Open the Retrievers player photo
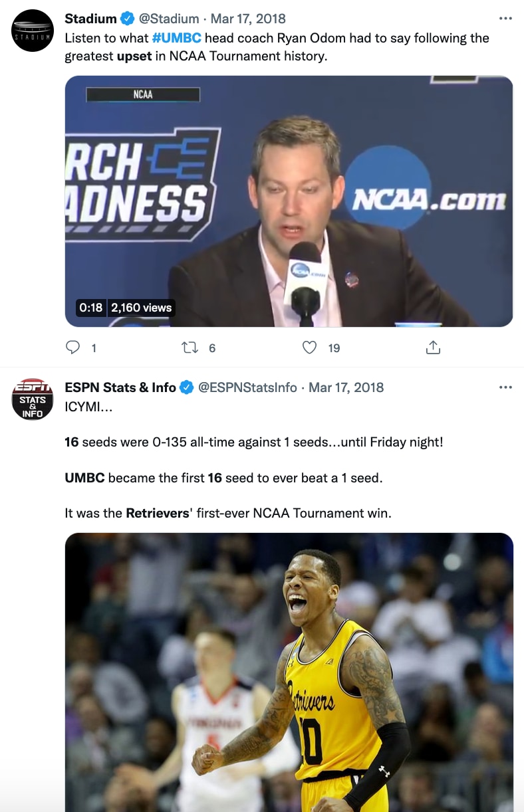This screenshot has width=524, height=812. tap(289, 671)
